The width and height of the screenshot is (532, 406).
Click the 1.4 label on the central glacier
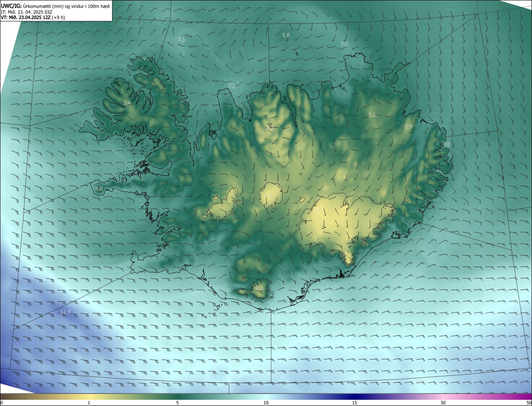[x=268, y=196]
